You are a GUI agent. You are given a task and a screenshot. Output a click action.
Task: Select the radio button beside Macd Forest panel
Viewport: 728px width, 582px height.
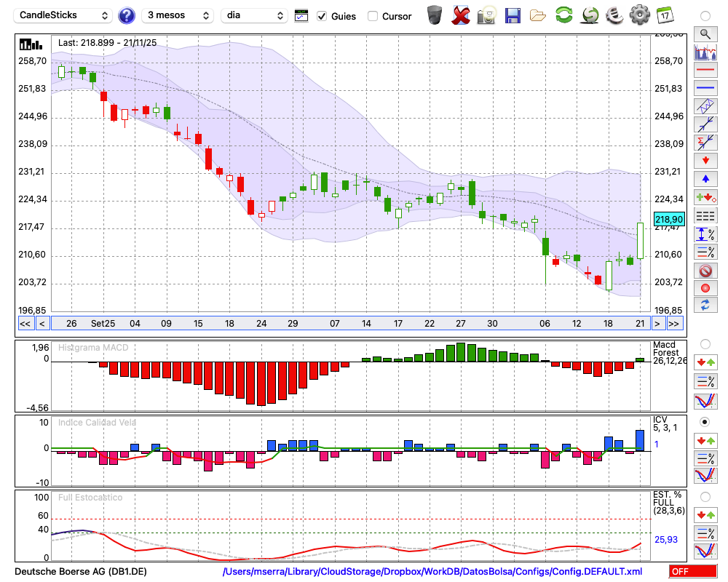[705, 343]
